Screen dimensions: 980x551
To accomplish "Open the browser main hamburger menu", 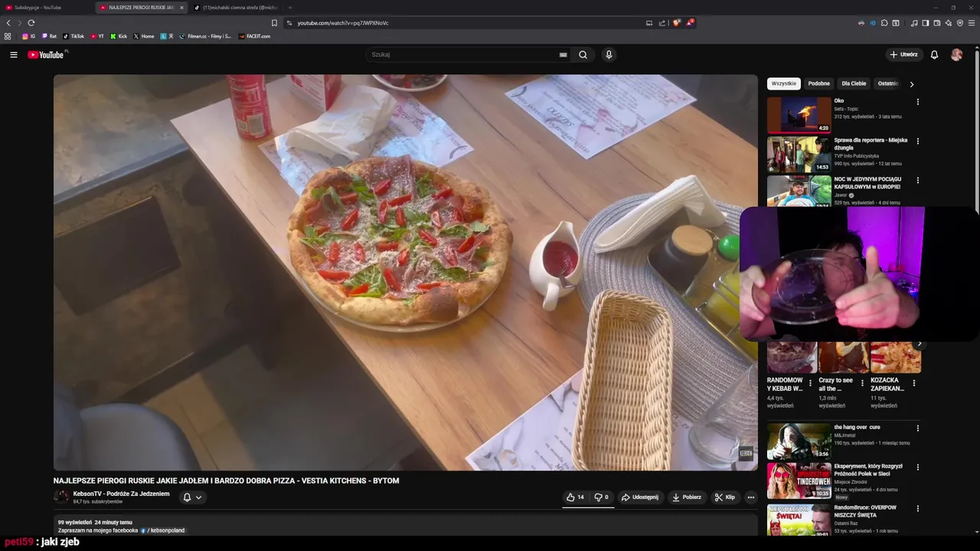I will [972, 23].
